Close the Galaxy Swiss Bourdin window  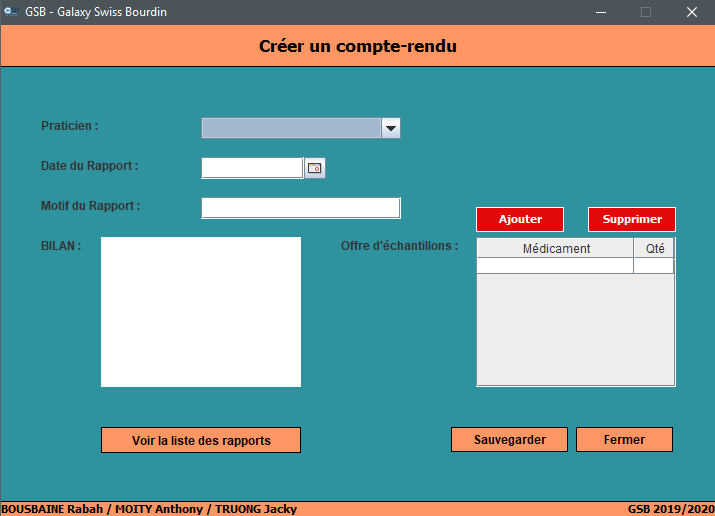pos(691,12)
